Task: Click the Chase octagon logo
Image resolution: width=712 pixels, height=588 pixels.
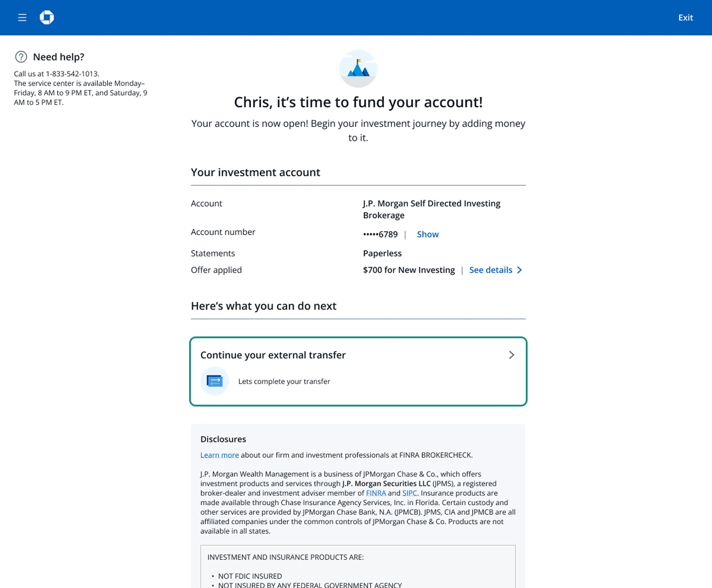Action: click(x=47, y=17)
